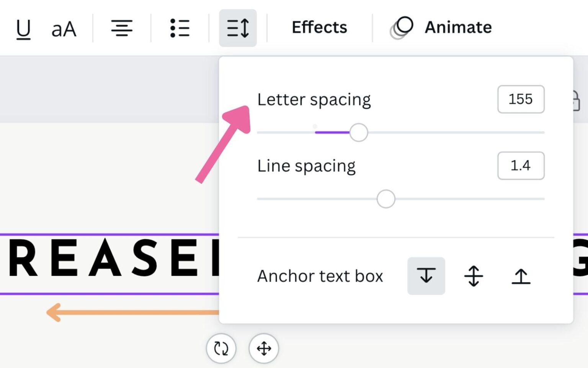Edit the Line spacing value 1.4
The height and width of the screenshot is (368, 588).
click(521, 166)
